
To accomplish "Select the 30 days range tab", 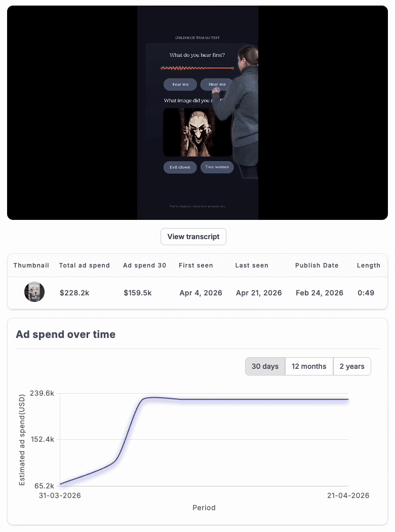I will 265,366.
